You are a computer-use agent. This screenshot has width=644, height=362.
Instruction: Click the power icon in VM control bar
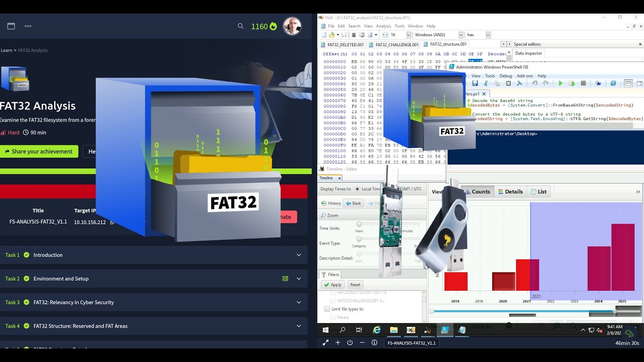(x=350, y=342)
